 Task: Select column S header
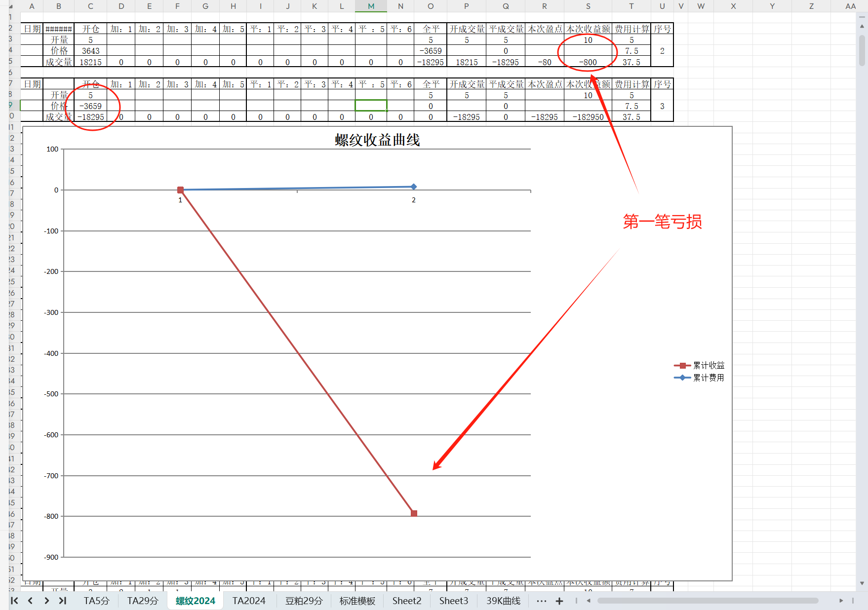[588, 6]
